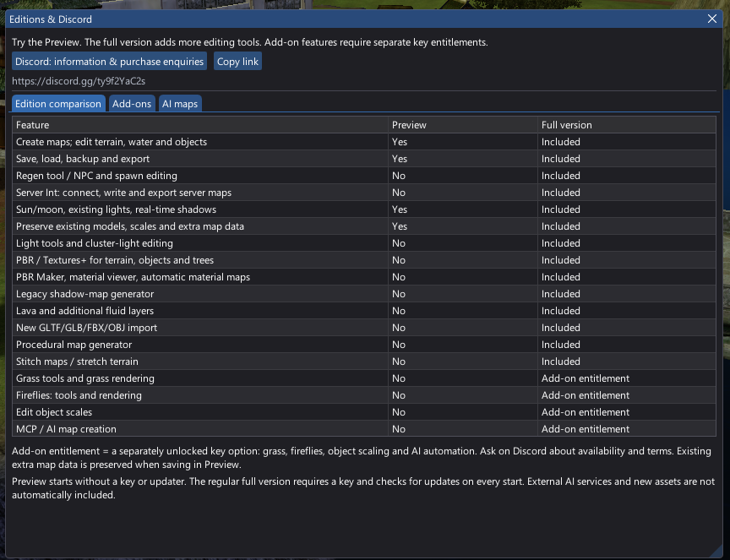Viewport: 730px width, 560px height.
Task: Select the Discord invite URL text
Action: pos(79,81)
